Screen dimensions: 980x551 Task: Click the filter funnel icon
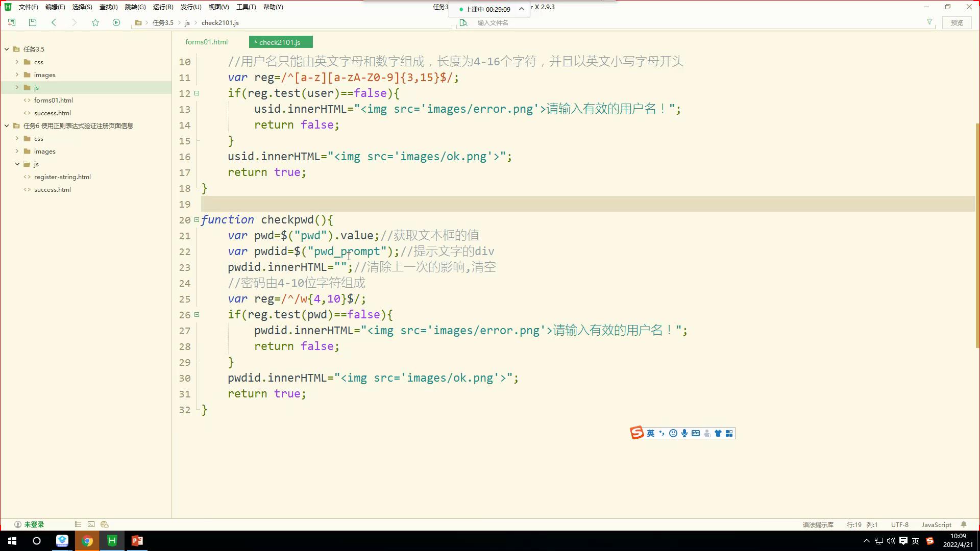coord(929,22)
